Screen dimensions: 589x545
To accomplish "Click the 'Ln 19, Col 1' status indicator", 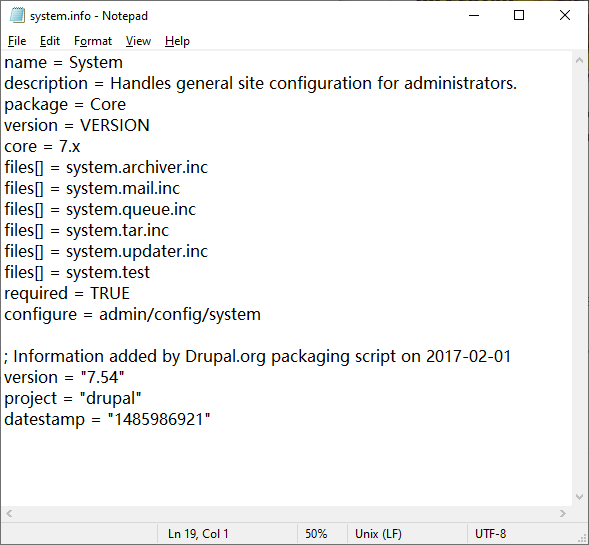I will (198, 534).
